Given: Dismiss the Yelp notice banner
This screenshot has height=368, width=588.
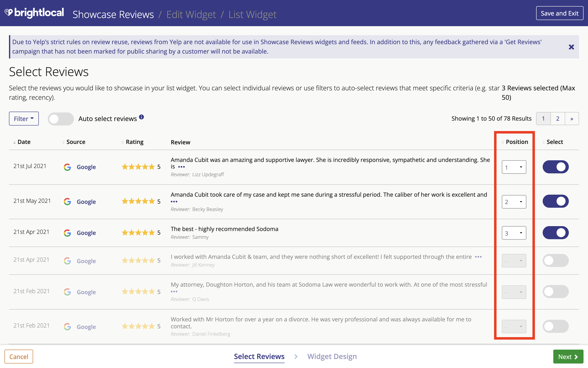Looking at the screenshot, I should click(x=571, y=47).
